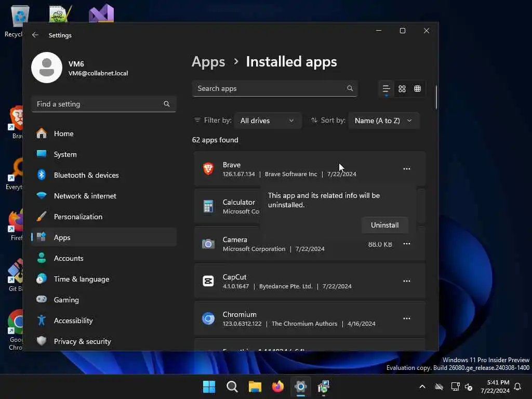This screenshot has height=399, width=532.
Task: Open Time & language settings
Action: click(x=104, y=279)
